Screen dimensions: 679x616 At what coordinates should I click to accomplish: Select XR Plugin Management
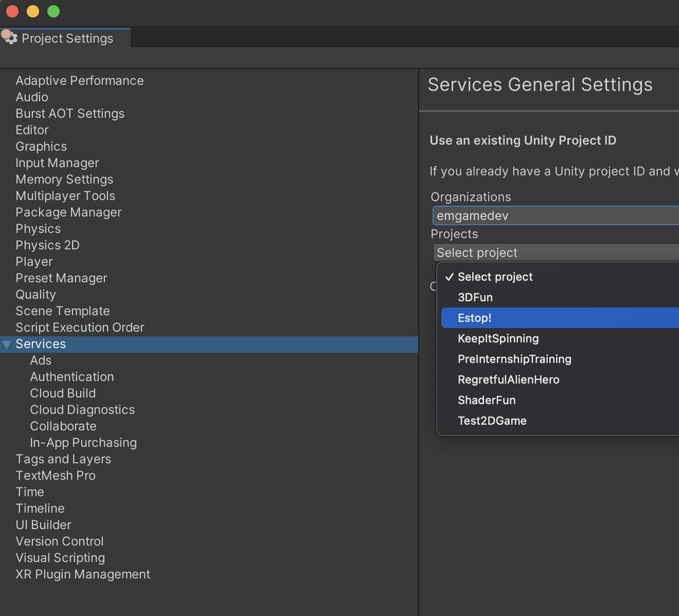tap(83, 574)
